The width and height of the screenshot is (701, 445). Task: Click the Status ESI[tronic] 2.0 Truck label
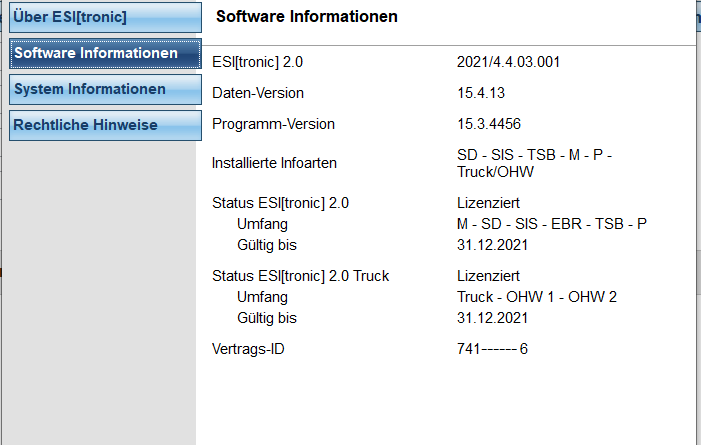[300, 276]
